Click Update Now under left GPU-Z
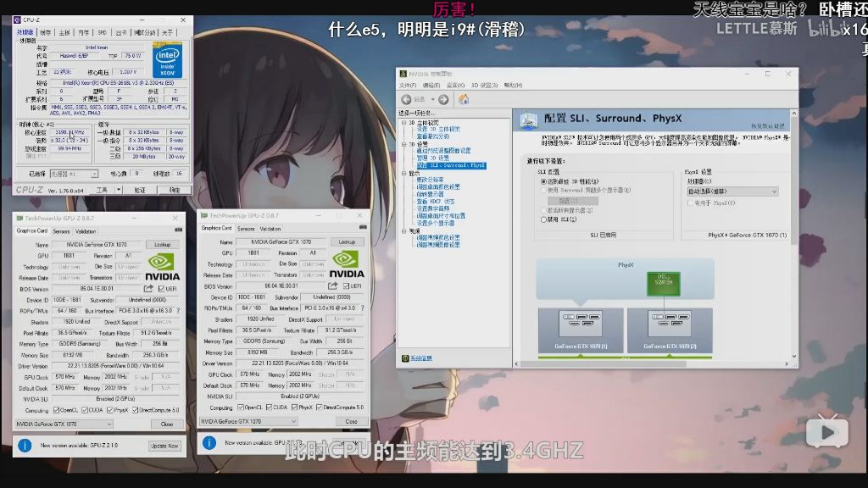Image resolution: width=868 pixels, height=488 pixels. click(164, 446)
